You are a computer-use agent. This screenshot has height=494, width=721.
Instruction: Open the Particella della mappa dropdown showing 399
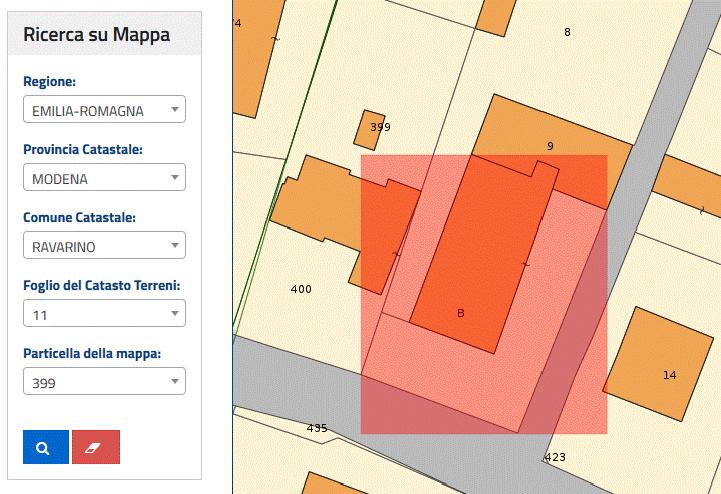pyautogui.click(x=104, y=381)
